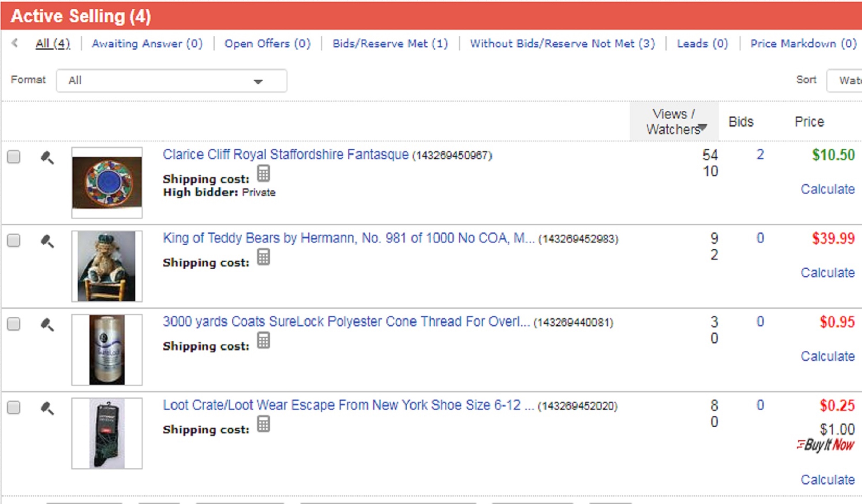862x504 pixels.
Task: Open Without Bids/Reserve Not Met (3) tab
Action: 562,44
